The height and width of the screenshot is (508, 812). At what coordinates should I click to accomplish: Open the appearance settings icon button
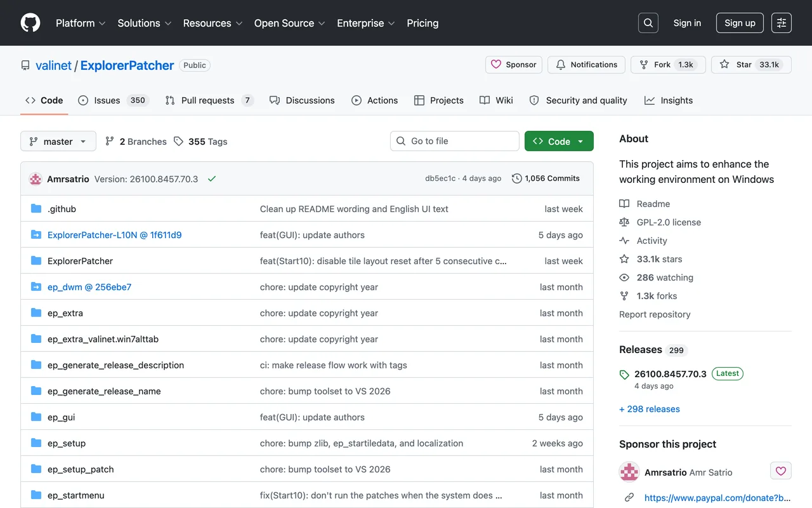tap(782, 23)
